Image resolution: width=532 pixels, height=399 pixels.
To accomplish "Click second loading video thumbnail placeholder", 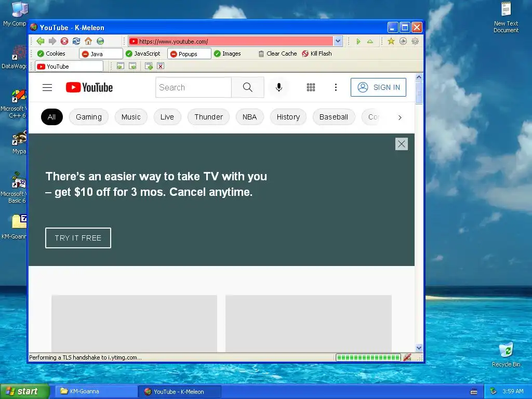I will click(309, 323).
